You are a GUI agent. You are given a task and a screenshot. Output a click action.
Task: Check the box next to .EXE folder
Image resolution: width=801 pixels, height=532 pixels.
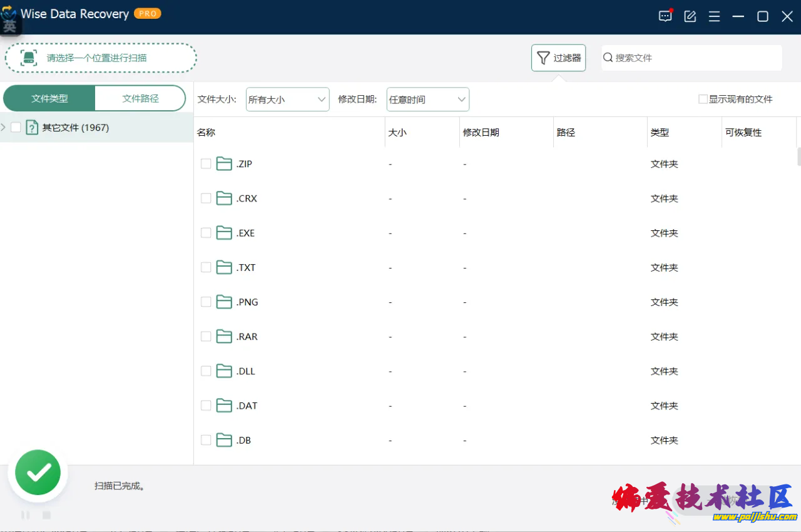pyautogui.click(x=206, y=233)
